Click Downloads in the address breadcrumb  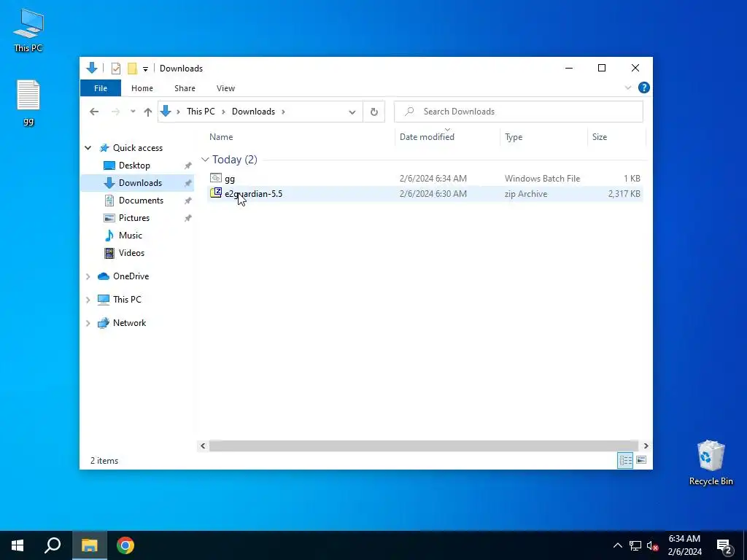point(253,112)
